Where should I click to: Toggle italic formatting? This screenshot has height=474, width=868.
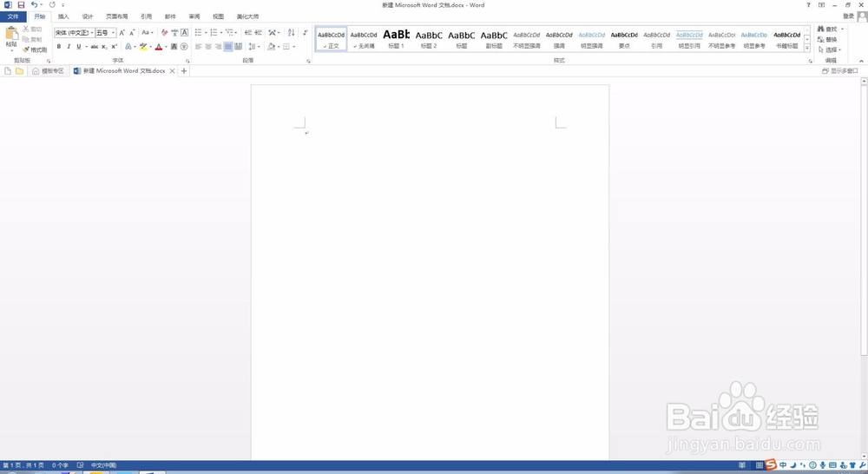click(x=69, y=47)
